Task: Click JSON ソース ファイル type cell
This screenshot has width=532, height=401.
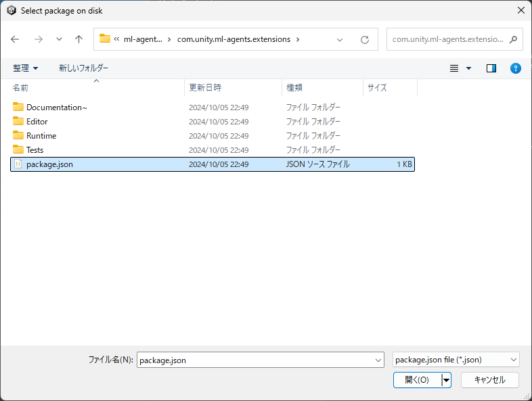Action: [317, 164]
